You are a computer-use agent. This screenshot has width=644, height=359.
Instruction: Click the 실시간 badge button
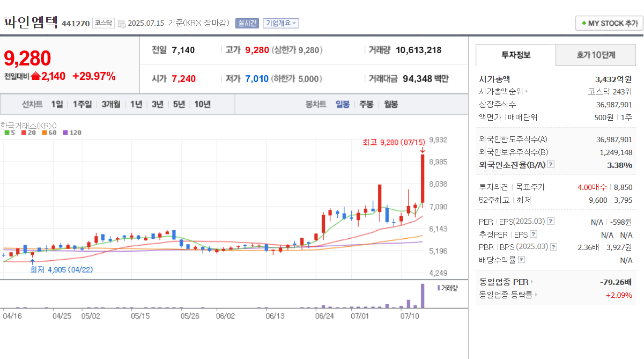[247, 23]
